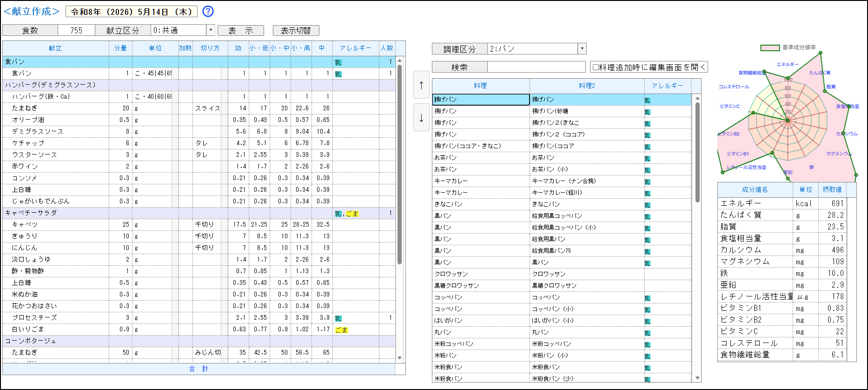Select the 食パン group header row
The image size is (868, 390).
point(199,61)
